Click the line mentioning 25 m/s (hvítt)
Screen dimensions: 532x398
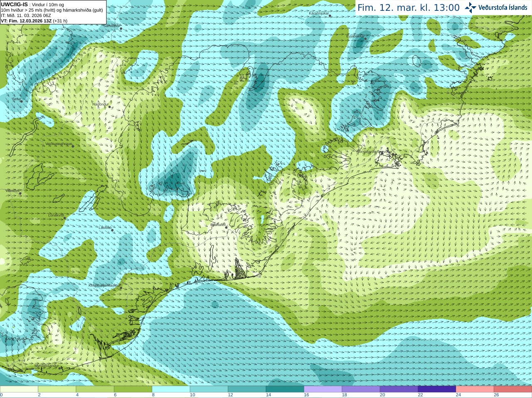52,10
